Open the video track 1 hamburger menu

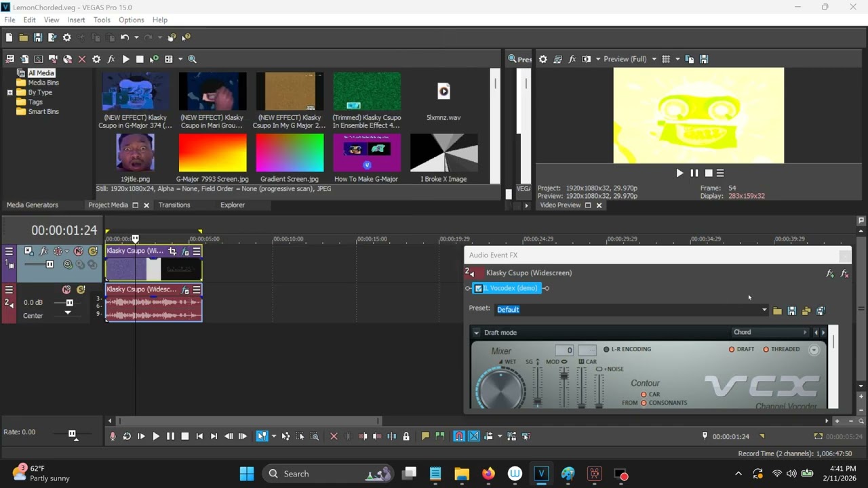pyautogui.click(x=9, y=251)
